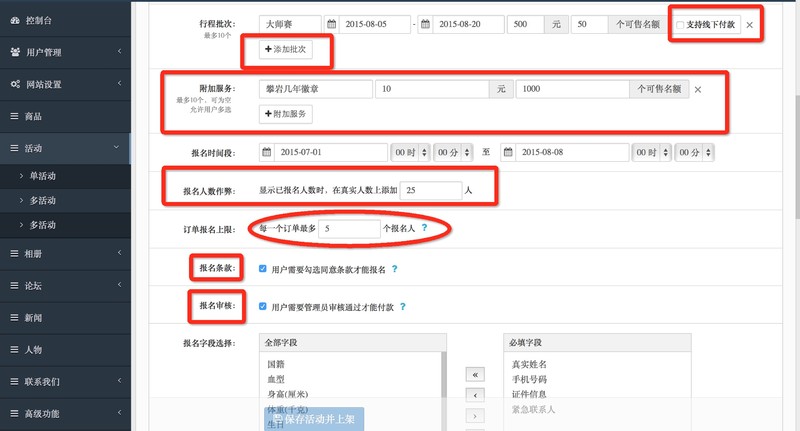Select 血型 in the 全部字段 list
The image size is (800, 431).
pos(276,379)
